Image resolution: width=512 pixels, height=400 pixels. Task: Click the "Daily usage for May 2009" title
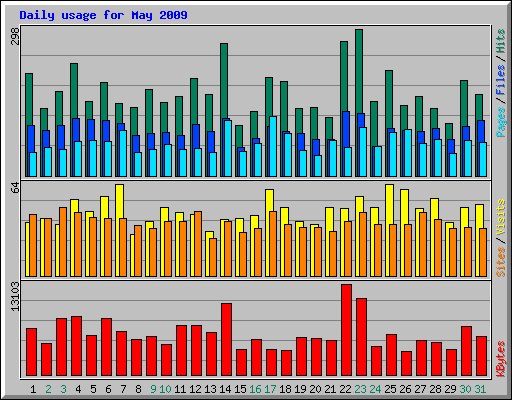pyautogui.click(x=103, y=15)
